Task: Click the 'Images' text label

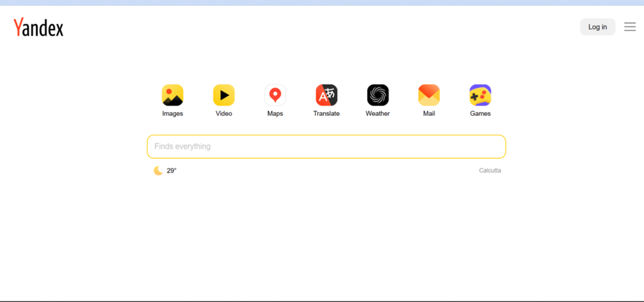Action: tap(172, 114)
